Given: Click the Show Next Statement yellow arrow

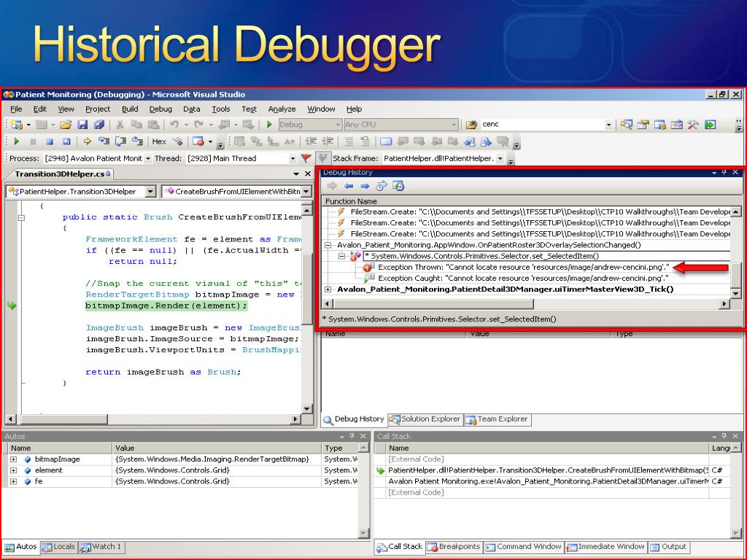Looking at the screenshot, I should [x=88, y=141].
